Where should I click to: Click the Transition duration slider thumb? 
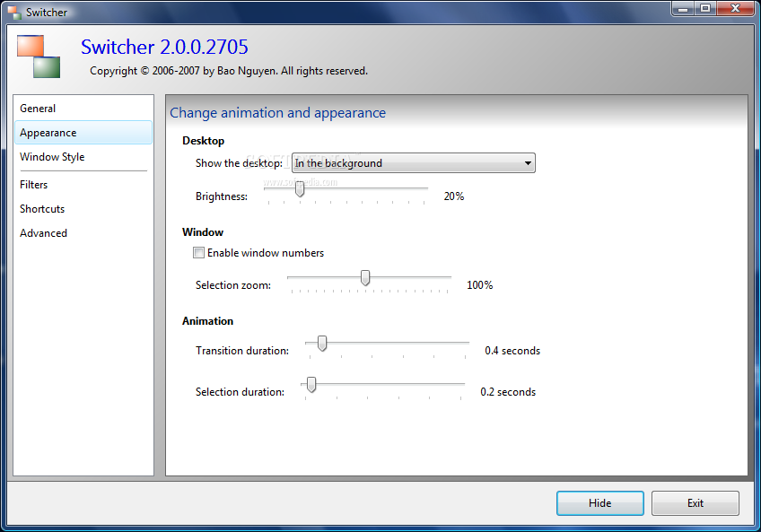[x=322, y=344]
